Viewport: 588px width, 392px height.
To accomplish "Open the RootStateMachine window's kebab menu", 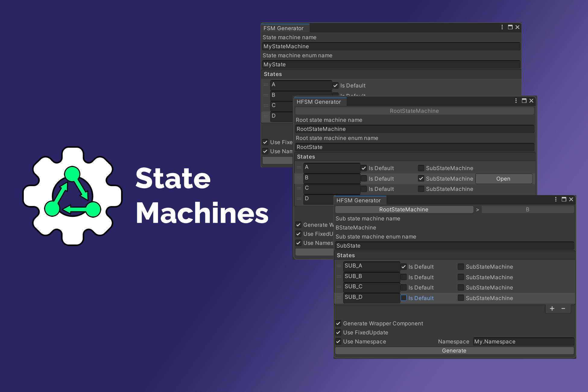I will (x=516, y=101).
